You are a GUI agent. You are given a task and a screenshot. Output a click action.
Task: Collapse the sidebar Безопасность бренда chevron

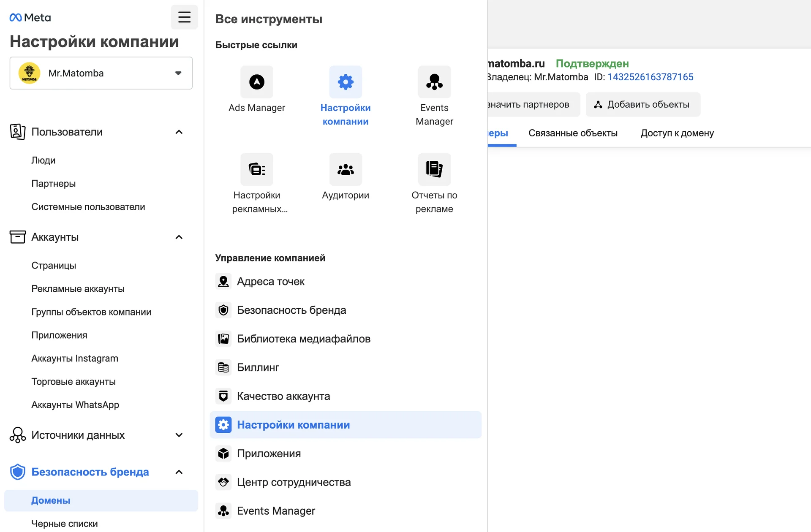click(x=179, y=472)
